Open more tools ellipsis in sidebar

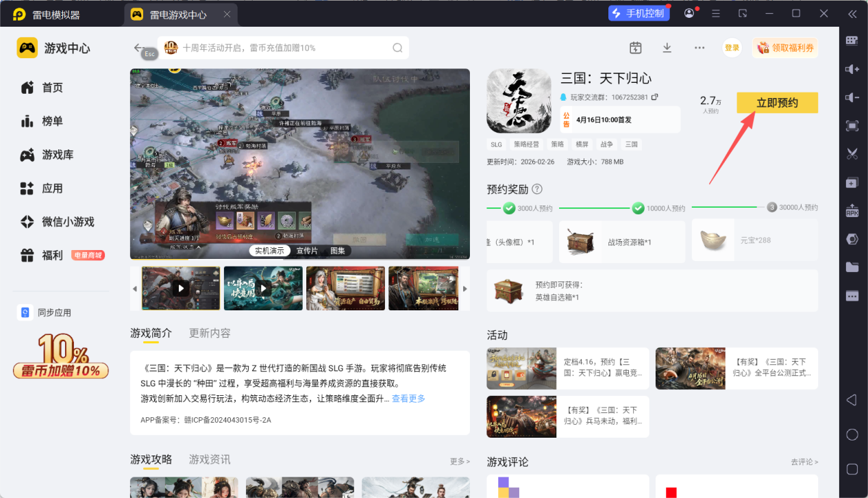tap(852, 296)
